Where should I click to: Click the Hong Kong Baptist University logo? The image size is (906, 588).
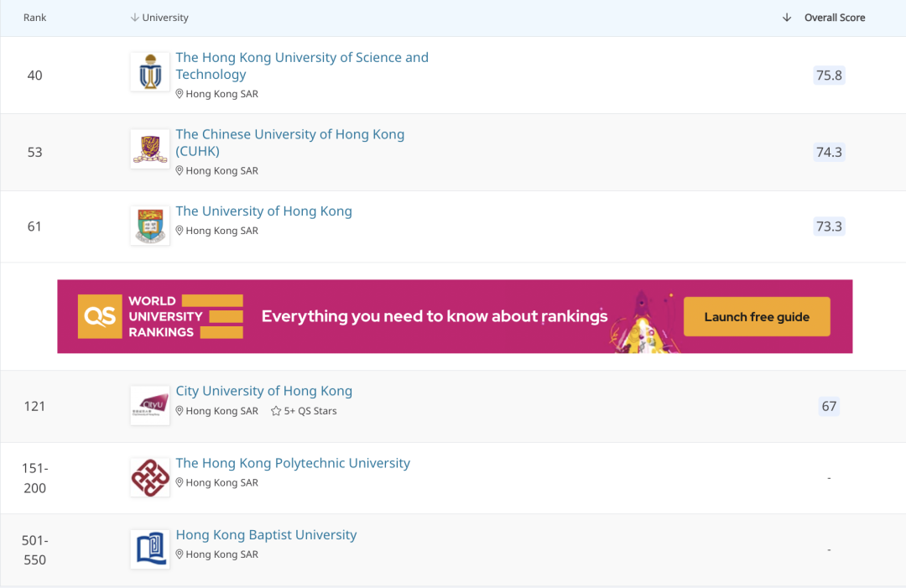click(x=150, y=549)
